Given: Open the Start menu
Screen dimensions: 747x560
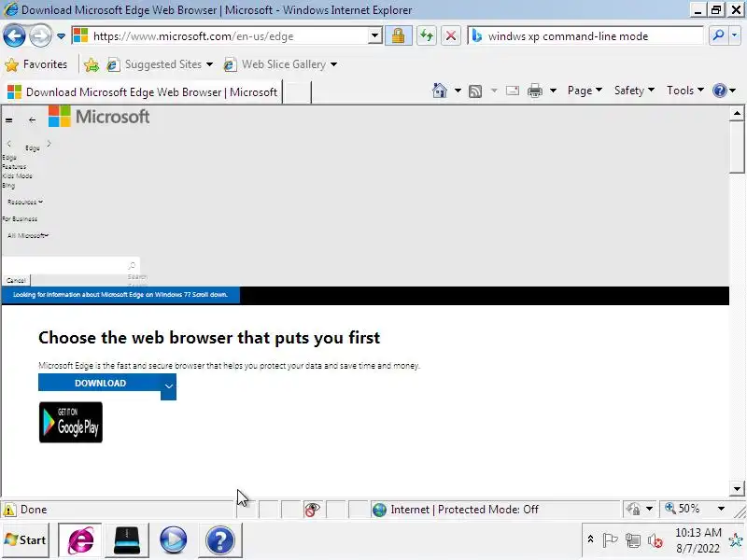Looking at the screenshot, I should click(26, 540).
